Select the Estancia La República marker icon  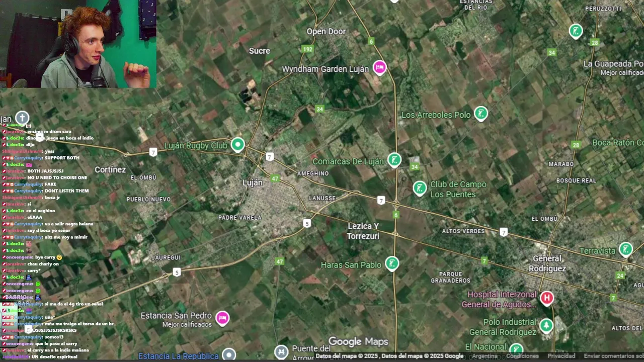[x=229, y=354]
